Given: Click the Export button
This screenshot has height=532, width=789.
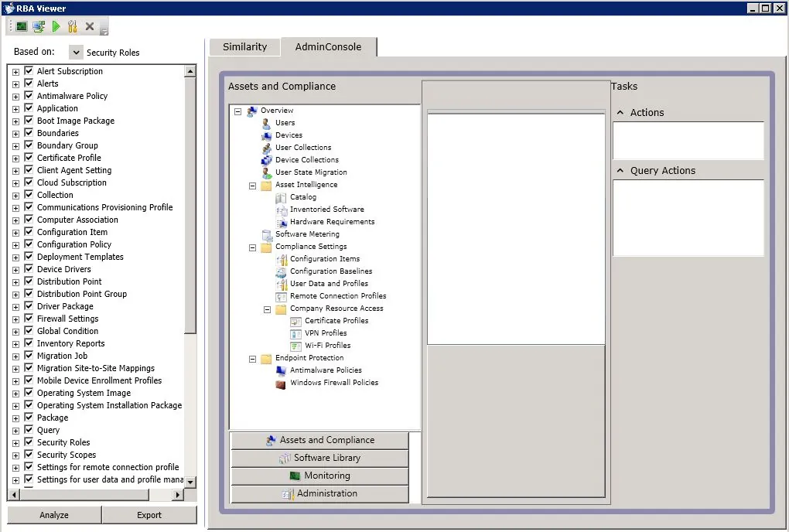Looking at the screenshot, I should point(149,515).
